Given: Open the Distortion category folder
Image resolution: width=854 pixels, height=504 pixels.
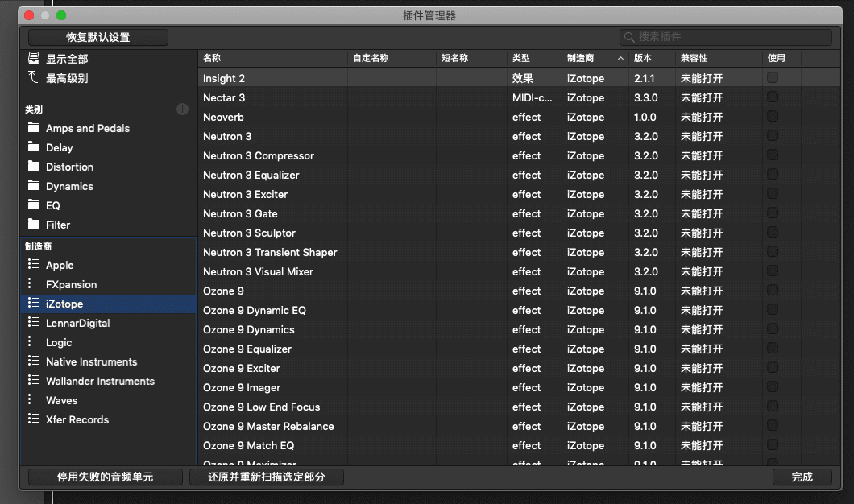Looking at the screenshot, I should pyautogui.click(x=34, y=167).
